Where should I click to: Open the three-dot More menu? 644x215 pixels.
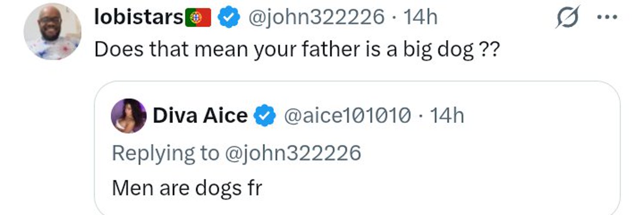click(x=608, y=17)
